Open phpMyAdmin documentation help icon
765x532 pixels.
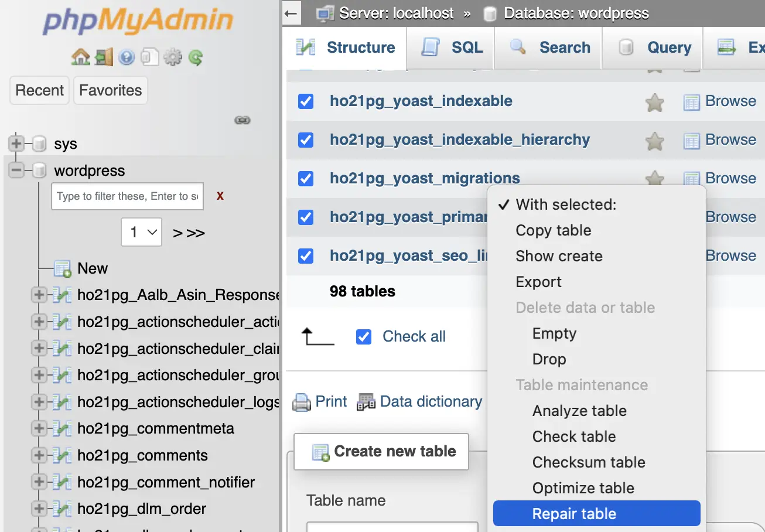(127, 57)
